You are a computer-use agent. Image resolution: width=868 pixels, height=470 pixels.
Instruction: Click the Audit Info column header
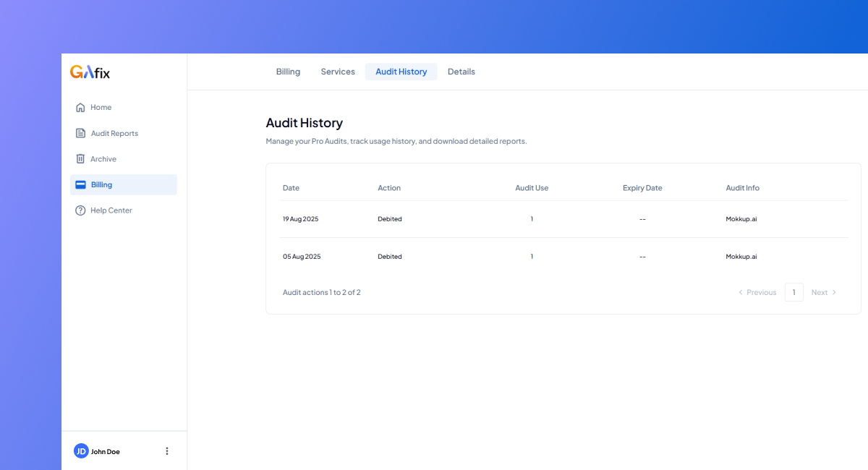pyautogui.click(x=743, y=188)
